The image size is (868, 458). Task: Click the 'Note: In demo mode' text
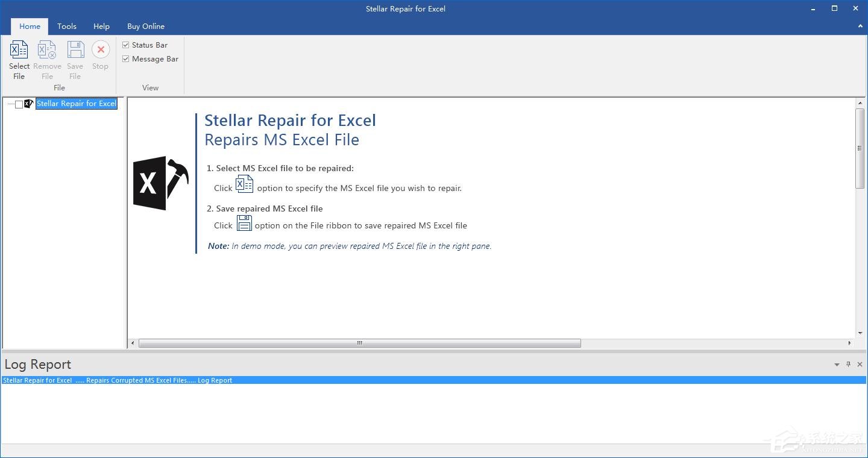350,246
